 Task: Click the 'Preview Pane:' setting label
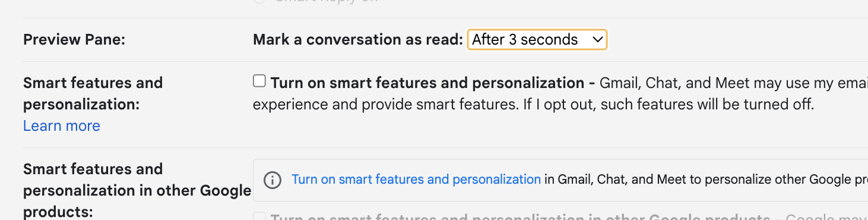[x=75, y=40]
